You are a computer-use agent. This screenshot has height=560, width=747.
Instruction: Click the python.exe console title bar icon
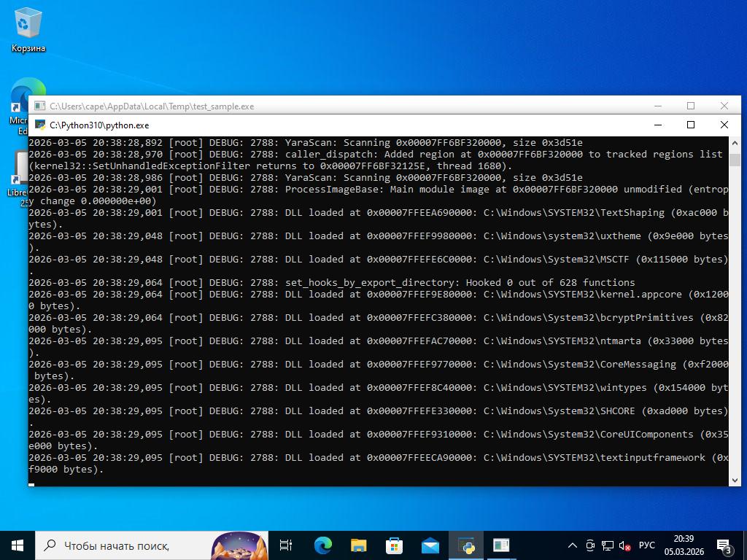point(40,125)
